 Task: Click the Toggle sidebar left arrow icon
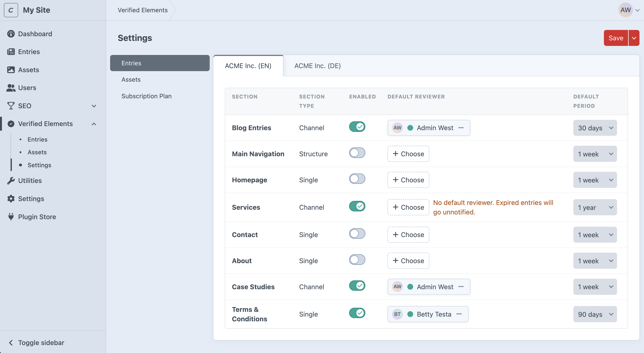point(11,342)
